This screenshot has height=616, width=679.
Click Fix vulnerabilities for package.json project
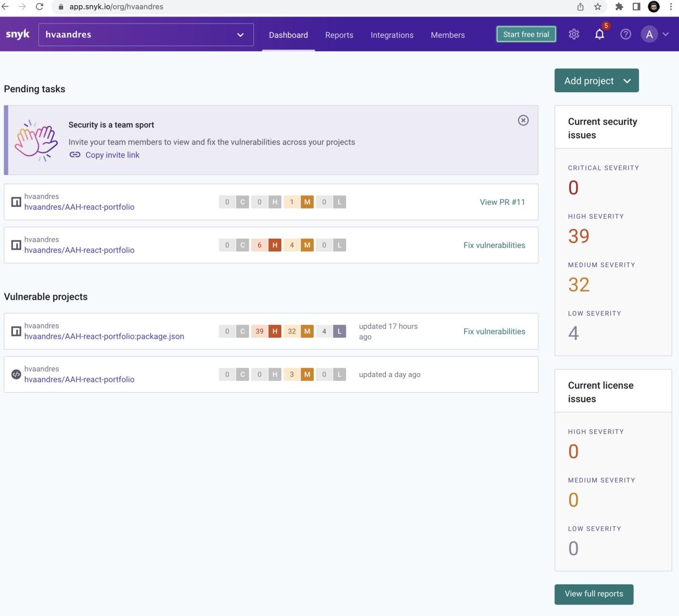[x=494, y=331]
